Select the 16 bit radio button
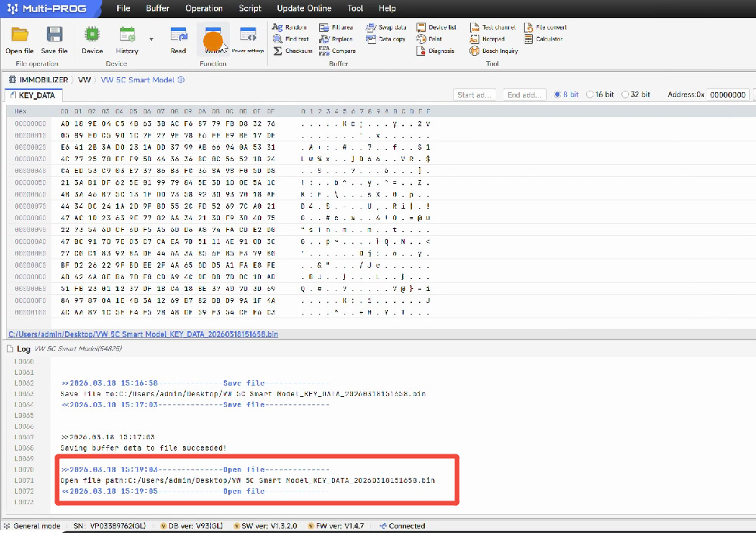This screenshot has height=533, width=756. 590,95
